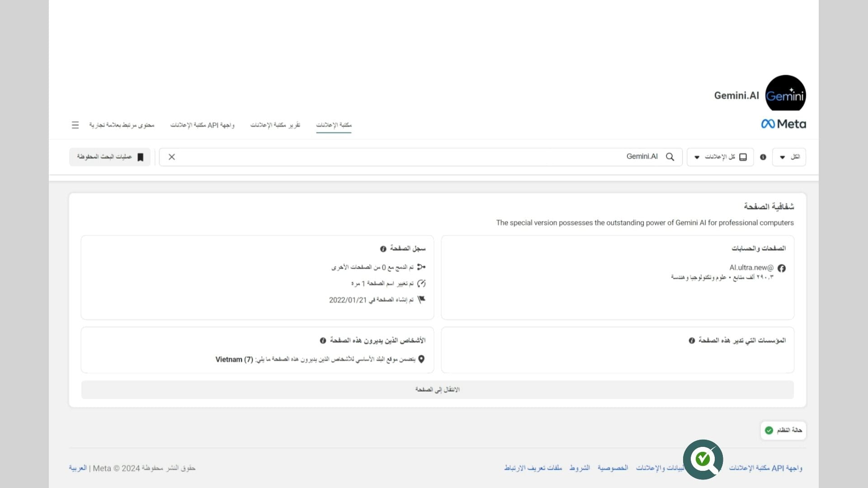868x488 pixels.
Task: Click the bookmark saved searches icon
Action: pos(141,157)
